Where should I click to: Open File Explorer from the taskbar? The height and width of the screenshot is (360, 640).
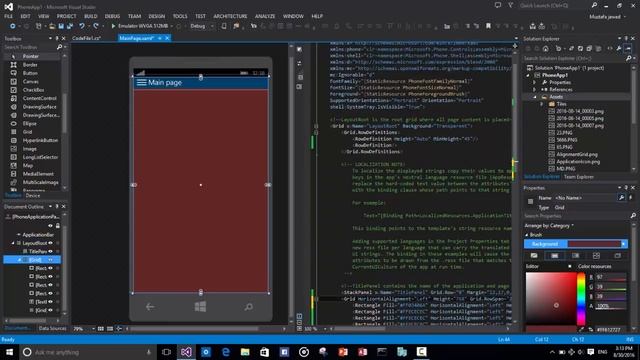pyautogui.click(x=245, y=352)
